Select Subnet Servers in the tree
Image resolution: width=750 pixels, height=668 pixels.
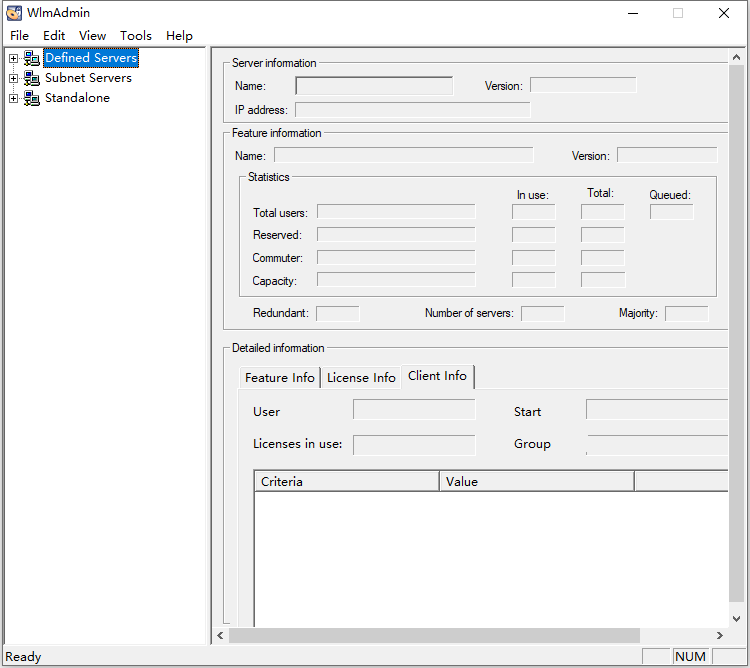(88, 78)
